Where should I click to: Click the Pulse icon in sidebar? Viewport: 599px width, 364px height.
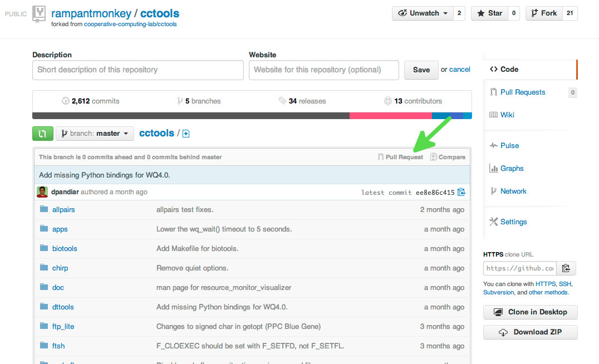pyautogui.click(x=494, y=145)
